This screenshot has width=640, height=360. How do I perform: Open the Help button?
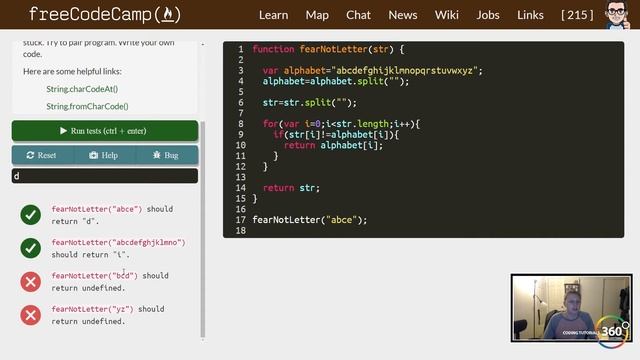point(104,155)
